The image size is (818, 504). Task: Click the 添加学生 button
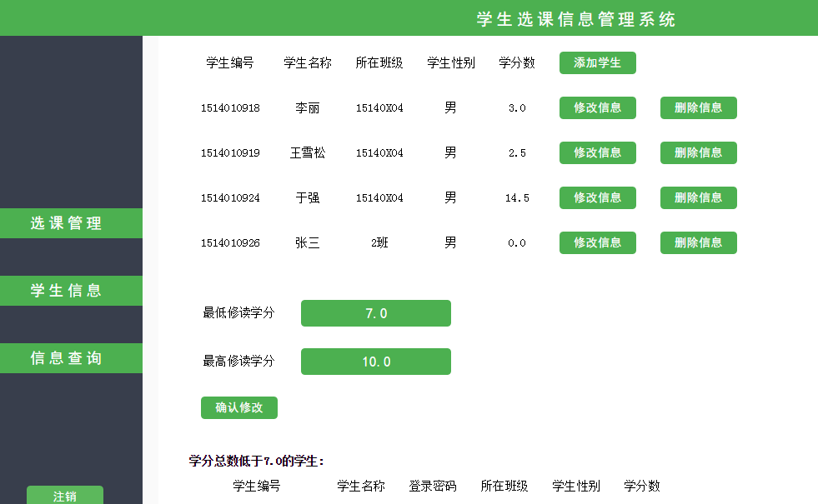click(x=597, y=62)
